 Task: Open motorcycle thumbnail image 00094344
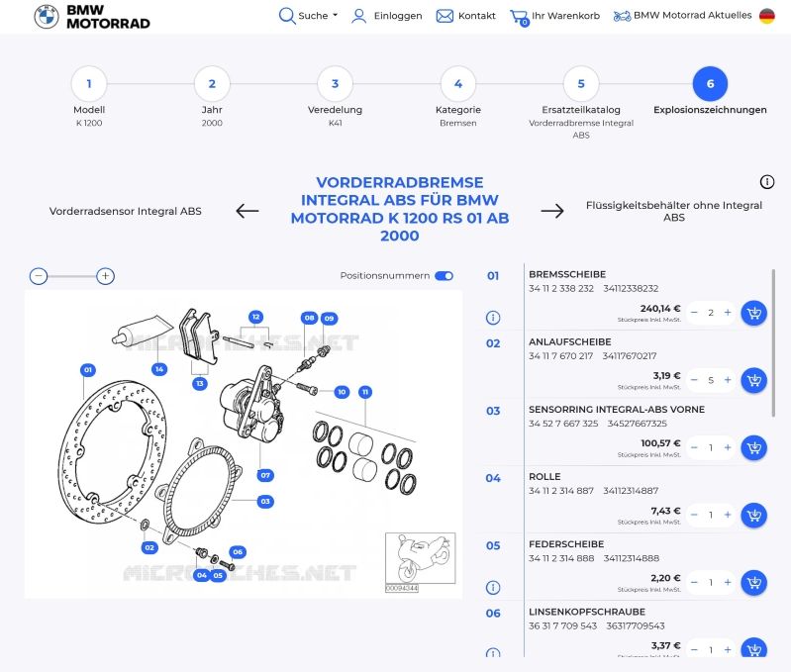(420, 561)
